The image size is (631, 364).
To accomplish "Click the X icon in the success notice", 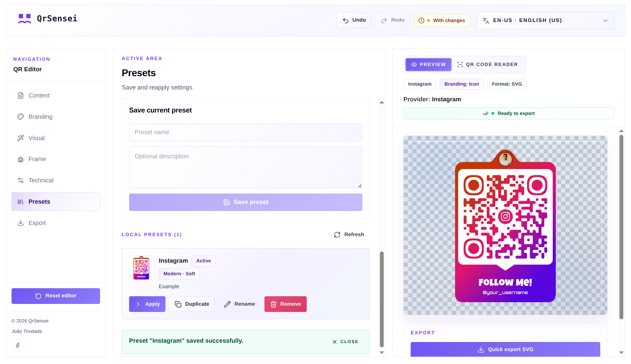I will [335, 342].
